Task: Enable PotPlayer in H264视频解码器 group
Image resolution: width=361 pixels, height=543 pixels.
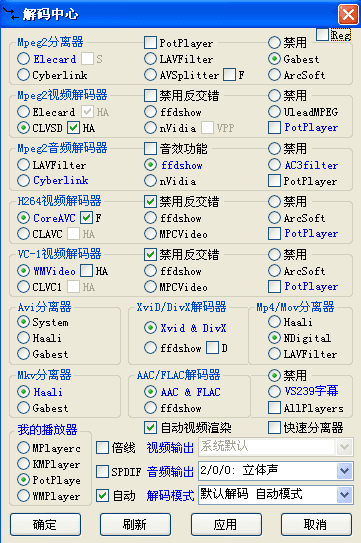Action: pos(274,234)
